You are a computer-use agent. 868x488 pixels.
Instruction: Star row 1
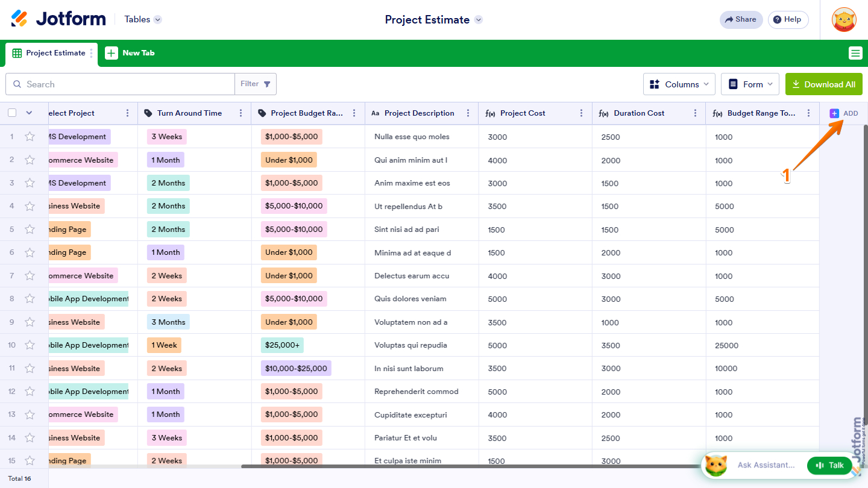[30, 137]
